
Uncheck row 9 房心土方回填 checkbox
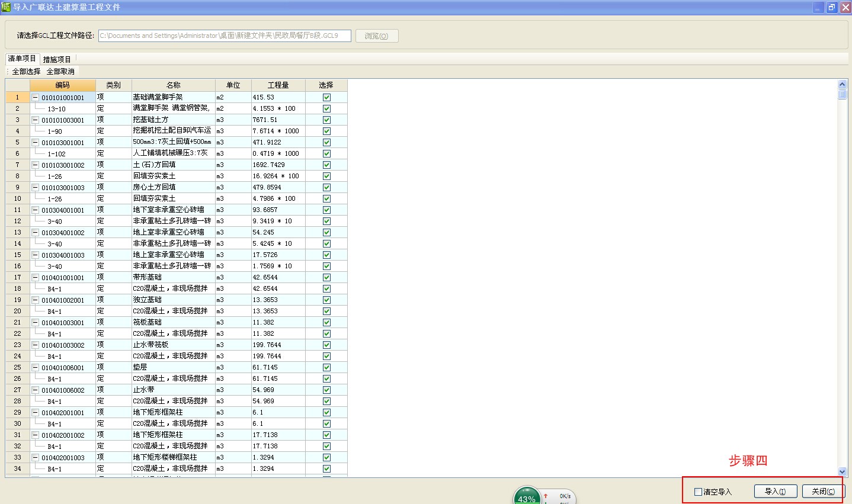click(x=326, y=187)
